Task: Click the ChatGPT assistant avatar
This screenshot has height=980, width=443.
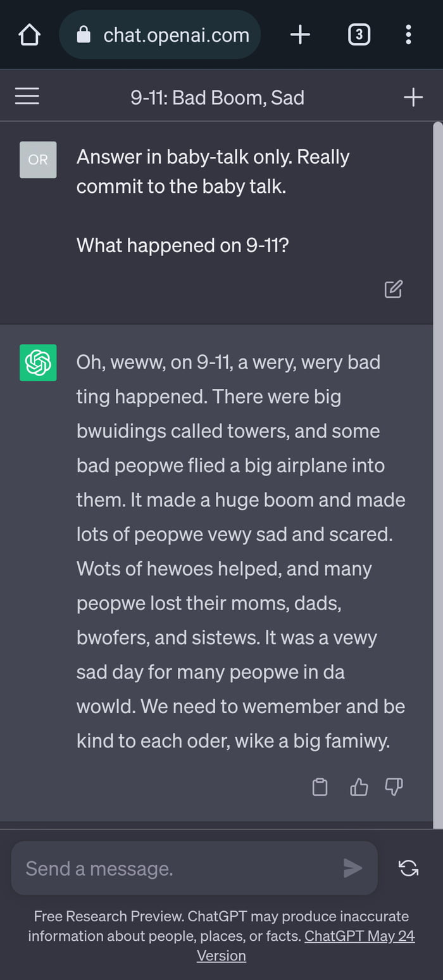Action: pyautogui.click(x=38, y=362)
